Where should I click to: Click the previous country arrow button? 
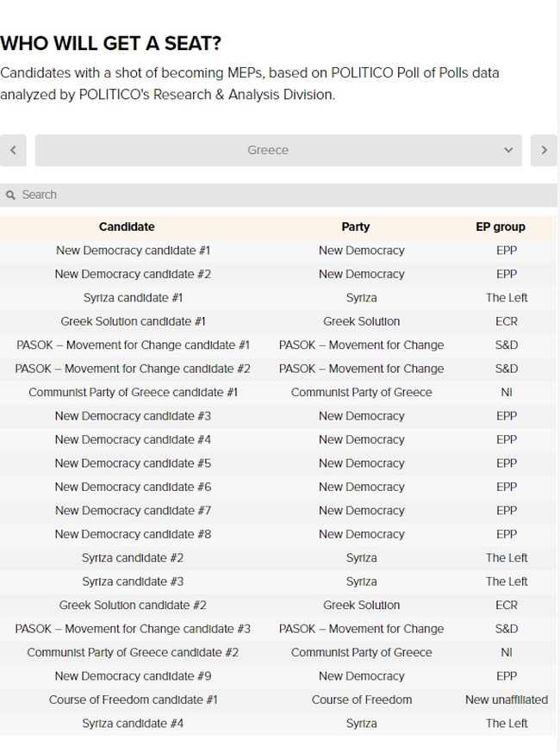click(13, 150)
